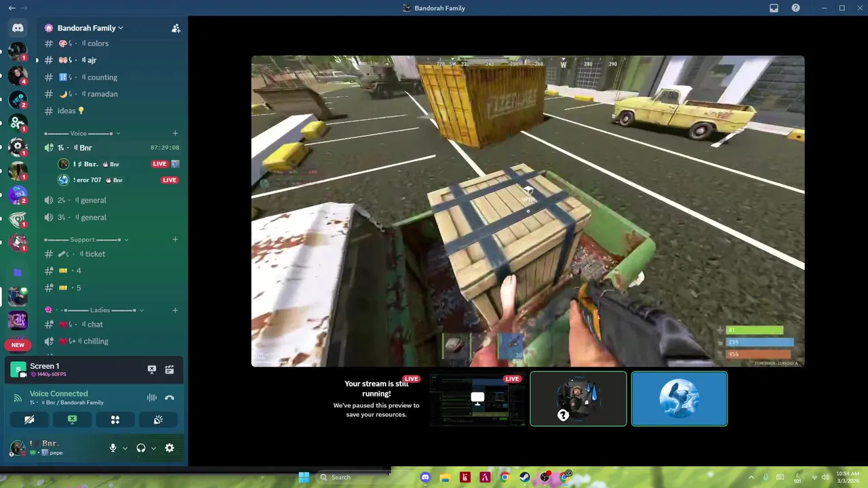Stop streaming Screen 1 via monitor-X icon

point(152,369)
